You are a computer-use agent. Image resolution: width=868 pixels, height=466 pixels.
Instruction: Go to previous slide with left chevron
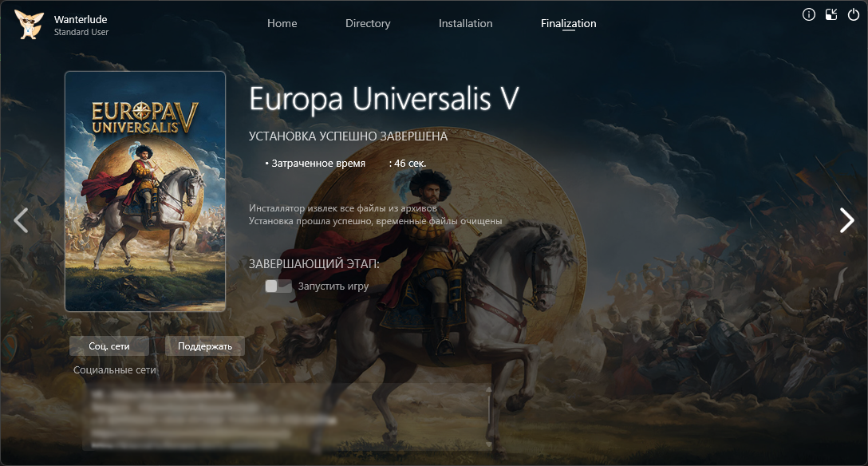[x=21, y=220]
